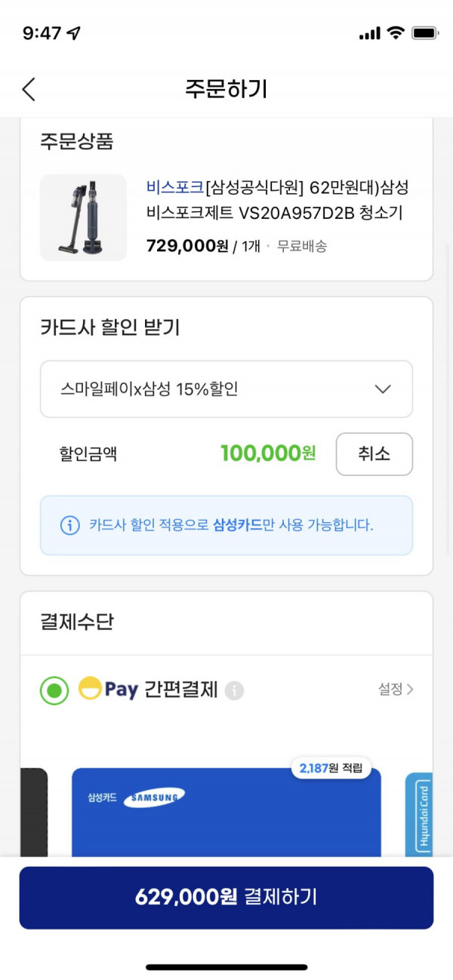453x980 pixels.
Task: Select the Hyundai Card on the right
Action: [x=419, y=814]
